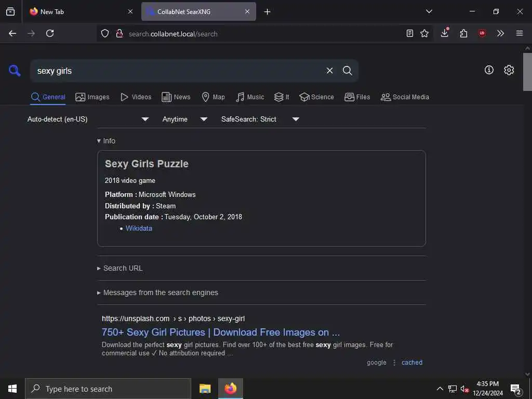Click the 2018 video game text
The height and width of the screenshot is (399, 532).
coord(130,180)
